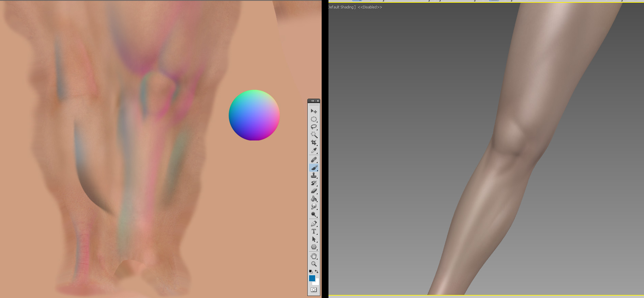Select the Smudge finger tool

point(314,206)
